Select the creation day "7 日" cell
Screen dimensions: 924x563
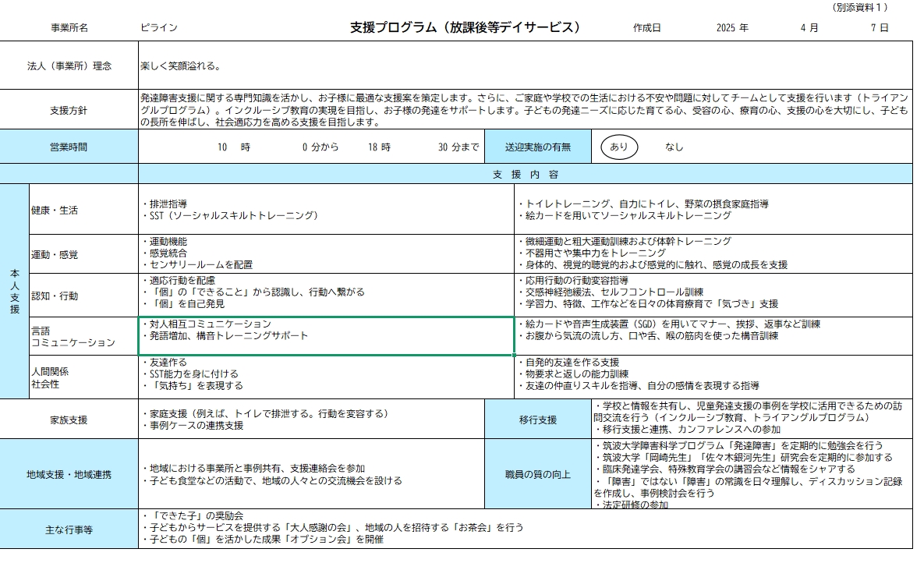click(x=879, y=27)
